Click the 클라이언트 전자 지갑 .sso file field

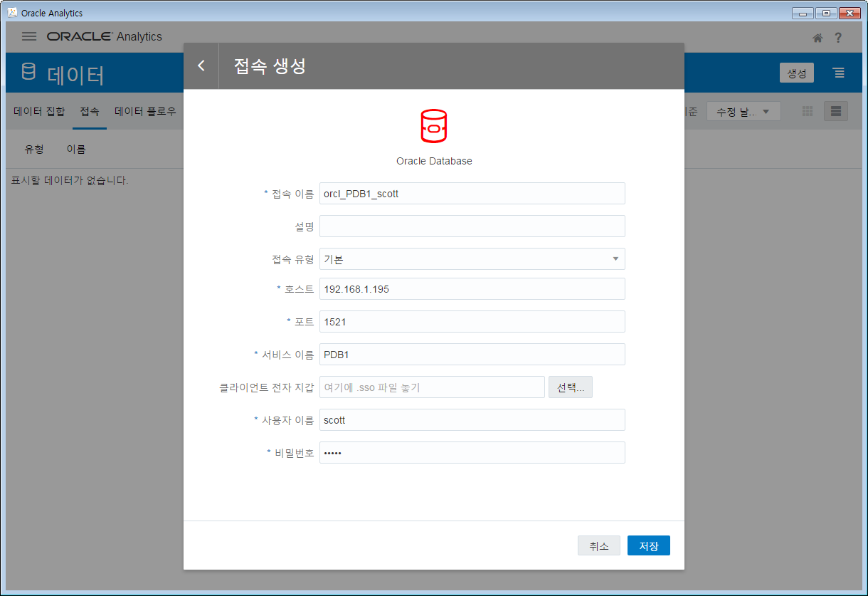(432, 387)
